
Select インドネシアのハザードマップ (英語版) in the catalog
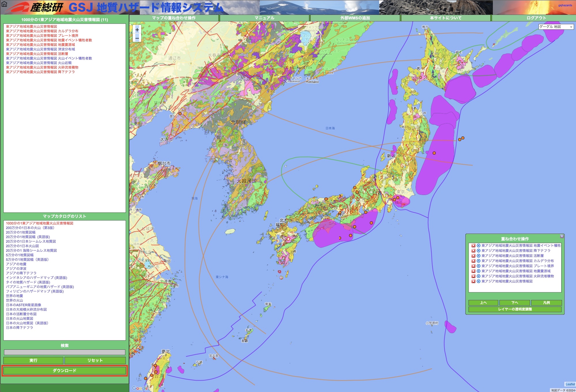pos(36,278)
